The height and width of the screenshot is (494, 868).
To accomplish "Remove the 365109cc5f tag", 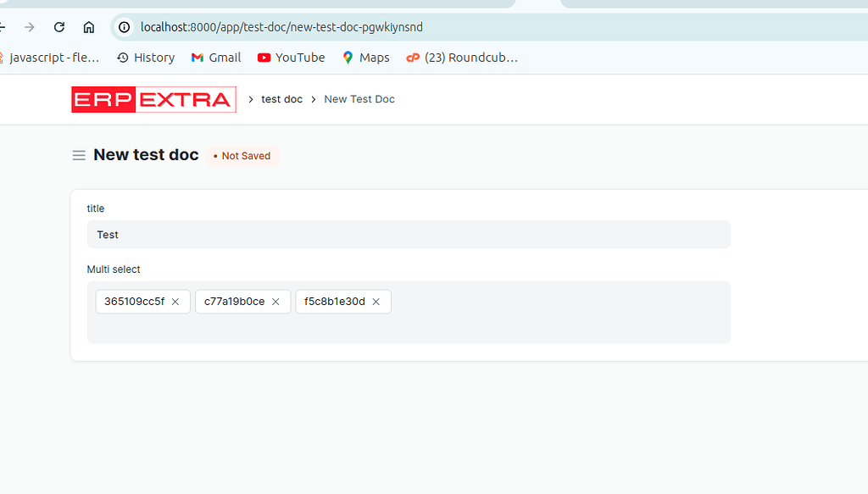I will [x=175, y=301].
